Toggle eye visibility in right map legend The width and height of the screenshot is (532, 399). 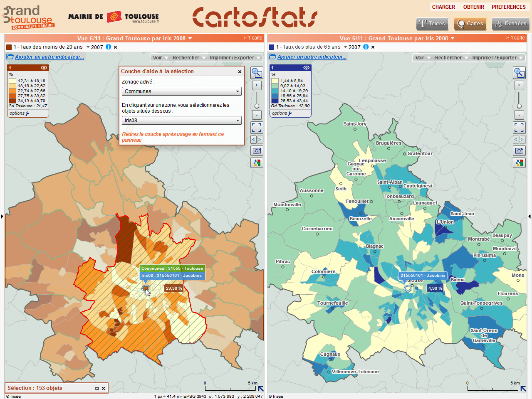click(306, 67)
